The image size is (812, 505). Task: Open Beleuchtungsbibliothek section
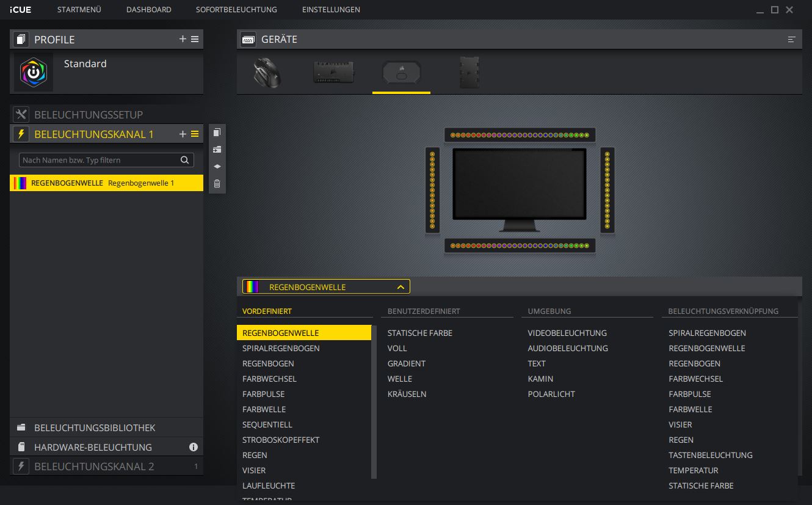(107, 427)
